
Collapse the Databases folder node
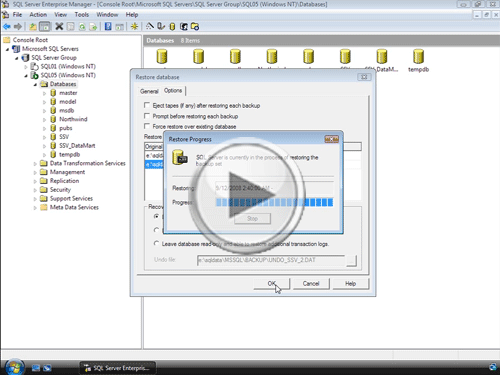pos(35,84)
